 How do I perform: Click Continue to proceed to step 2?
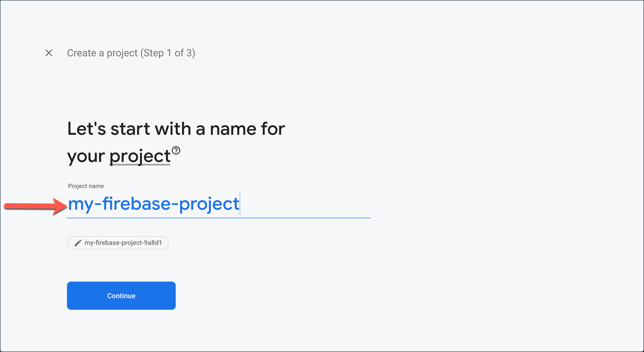coord(121,296)
